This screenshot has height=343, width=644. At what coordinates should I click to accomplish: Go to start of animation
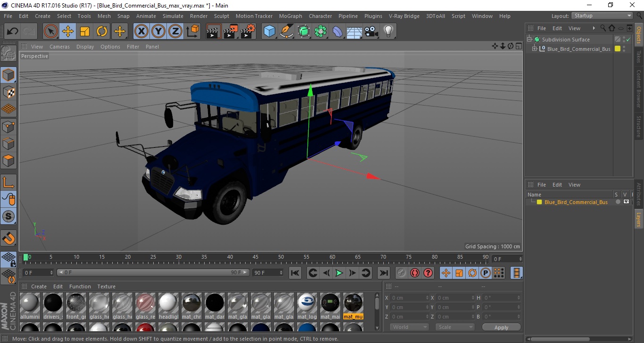tap(295, 273)
